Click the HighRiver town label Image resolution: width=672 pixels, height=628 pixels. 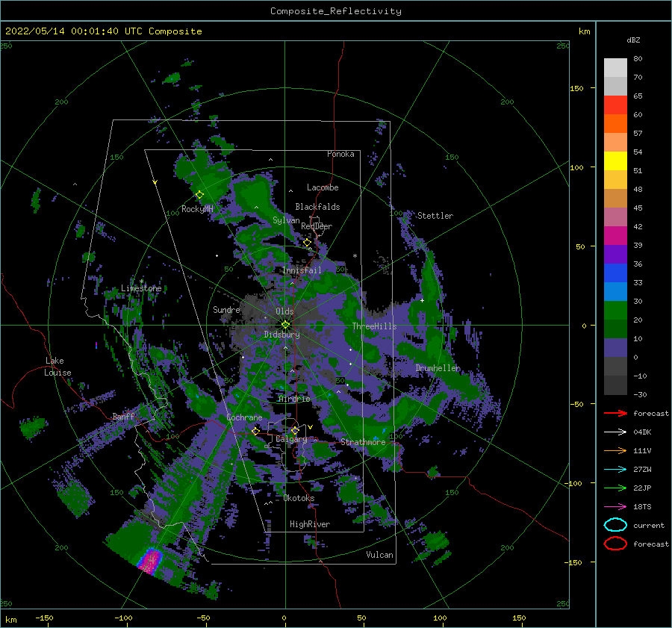[x=310, y=524]
